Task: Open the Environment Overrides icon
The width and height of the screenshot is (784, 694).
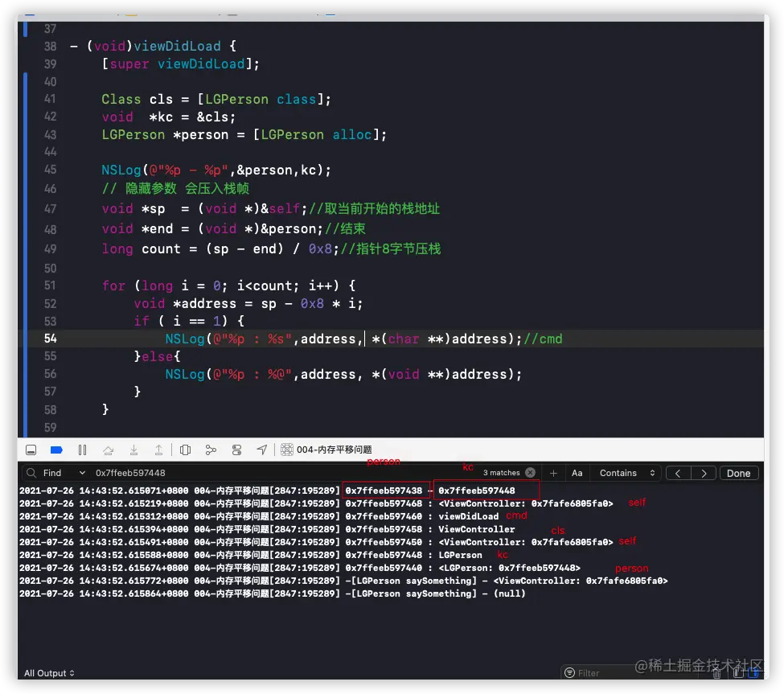Action: pos(237,450)
